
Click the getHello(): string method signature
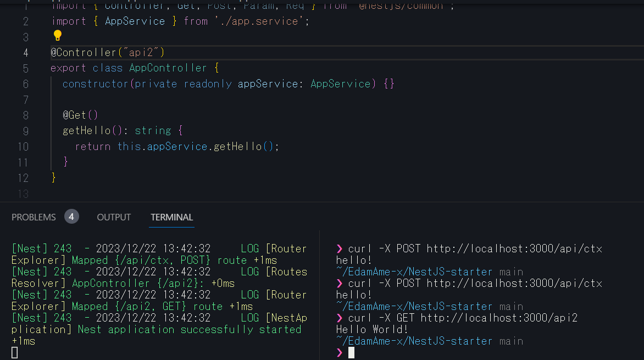(x=123, y=131)
